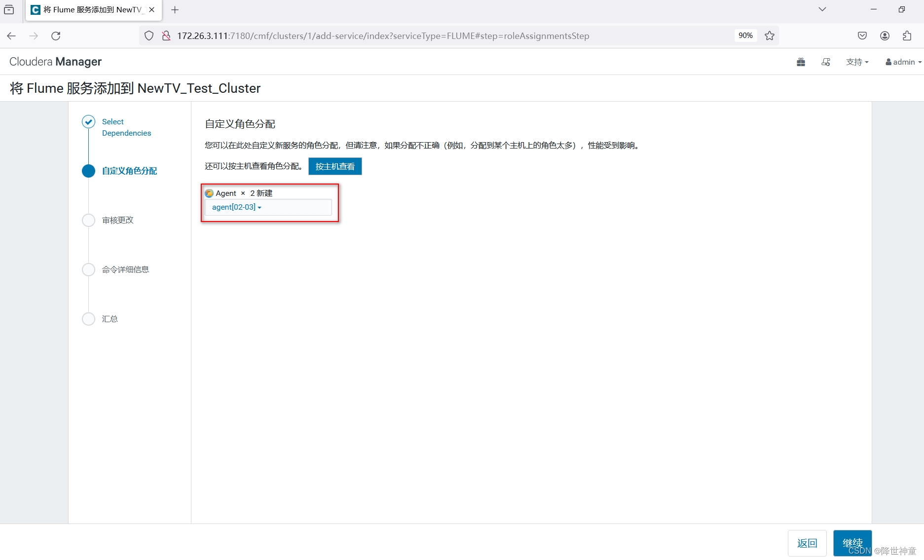Click the Flume Agent role icon
924x560 pixels.
pos(209,193)
